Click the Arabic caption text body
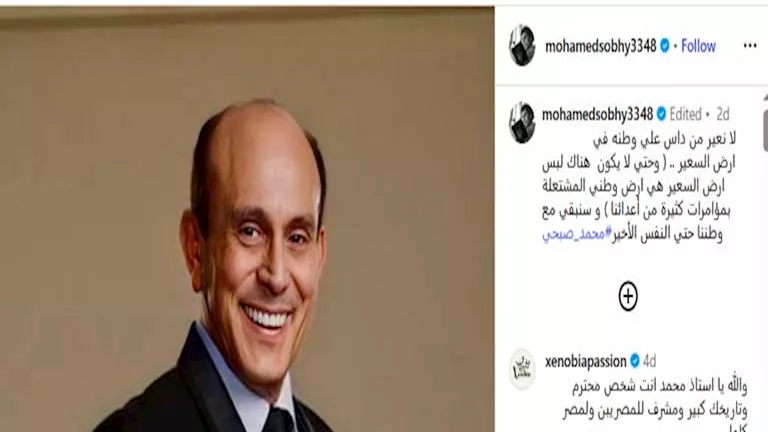 tap(639, 186)
